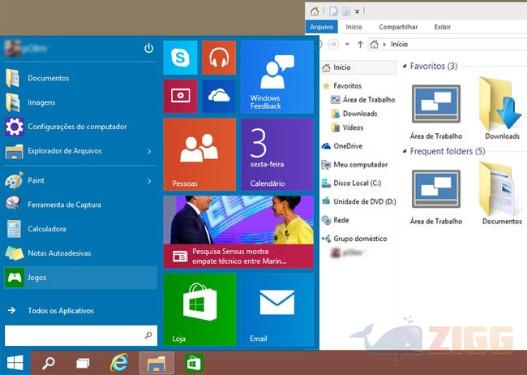Click the Explorer forward navigation arrow
The height and width of the screenshot is (375, 527).
333,44
